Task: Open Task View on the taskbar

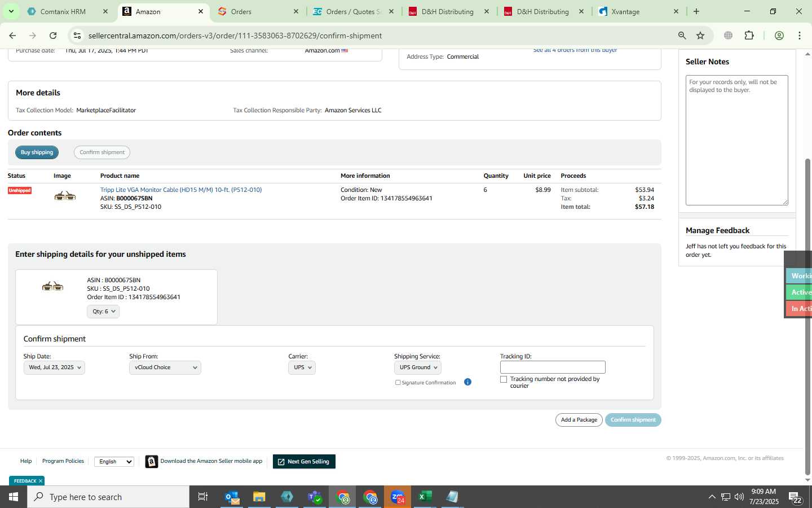Action: pyautogui.click(x=203, y=497)
